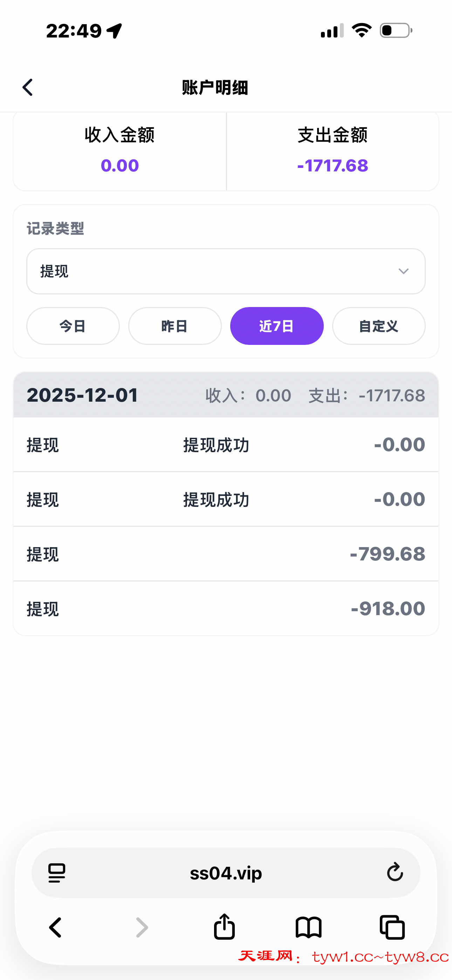Reload the ss04.vip page

coord(395,872)
